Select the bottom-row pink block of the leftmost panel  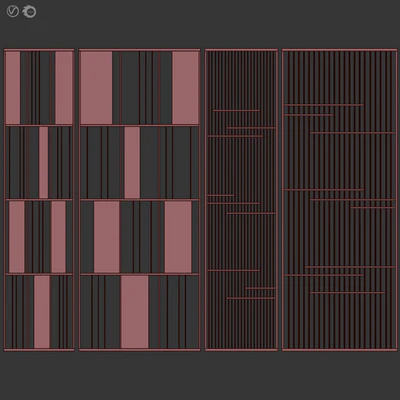pos(42,312)
